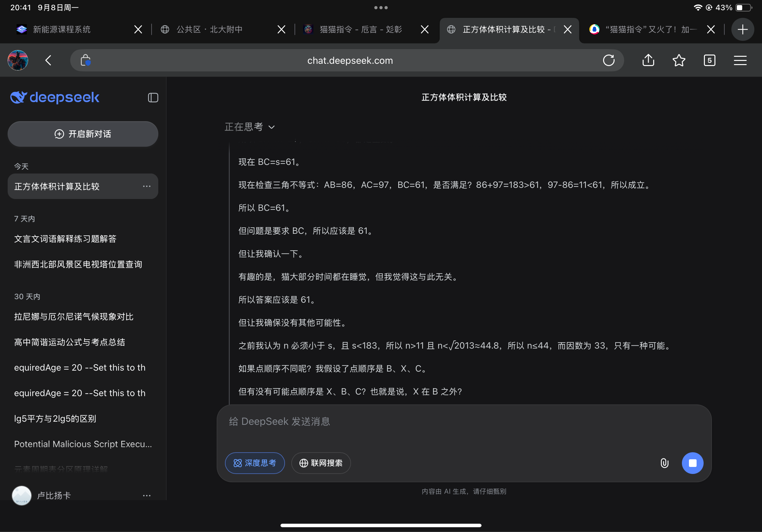Switch to the 新能源课程系统 tab

click(x=62, y=30)
